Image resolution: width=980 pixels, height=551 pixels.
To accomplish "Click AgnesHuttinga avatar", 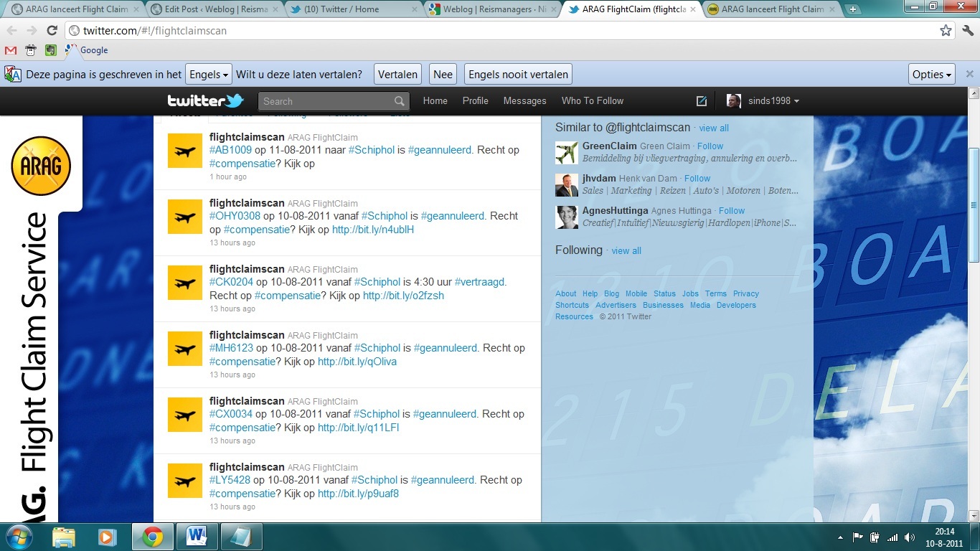I will pos(567,217).
